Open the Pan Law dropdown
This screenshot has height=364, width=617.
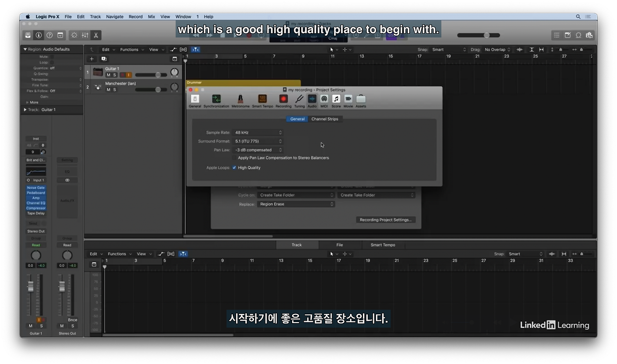258,150
